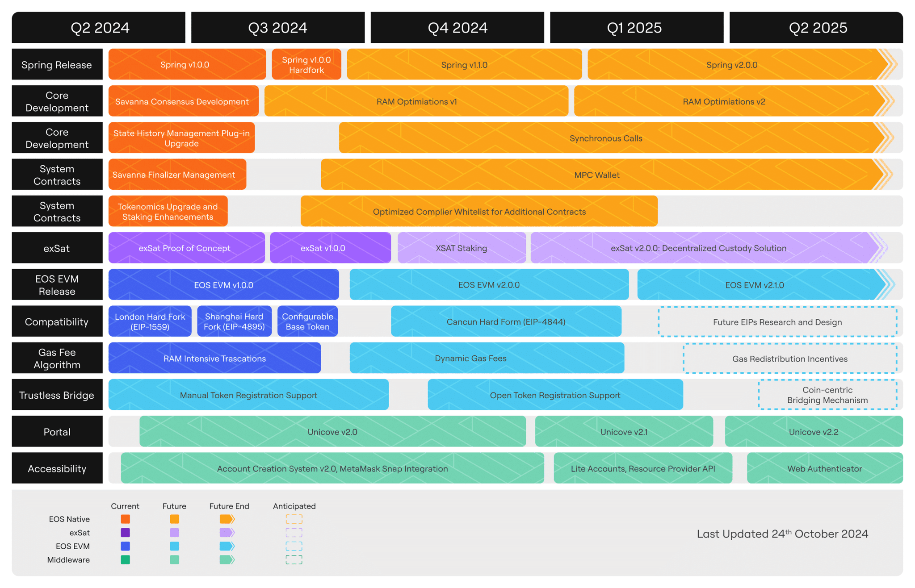Click the Portal row label

tap(57, 432)
